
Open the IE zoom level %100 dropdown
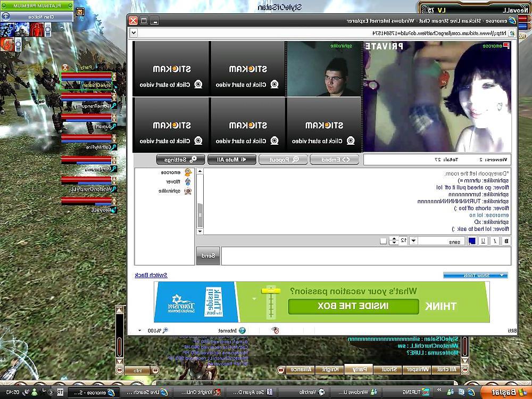139,330
